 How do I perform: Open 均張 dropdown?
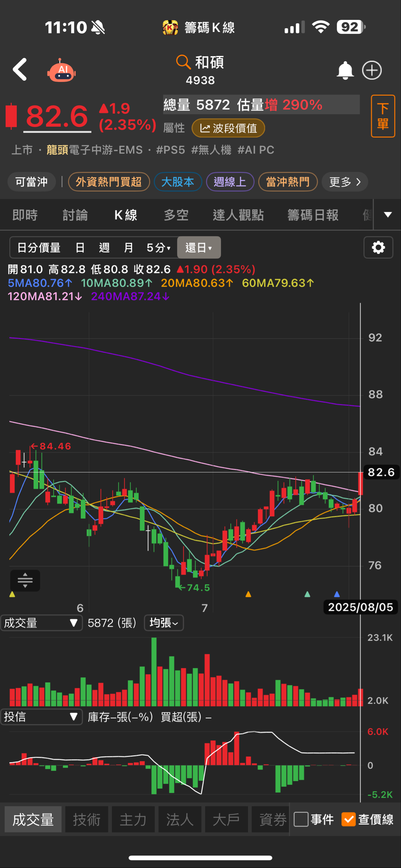(x=164, y=623)
